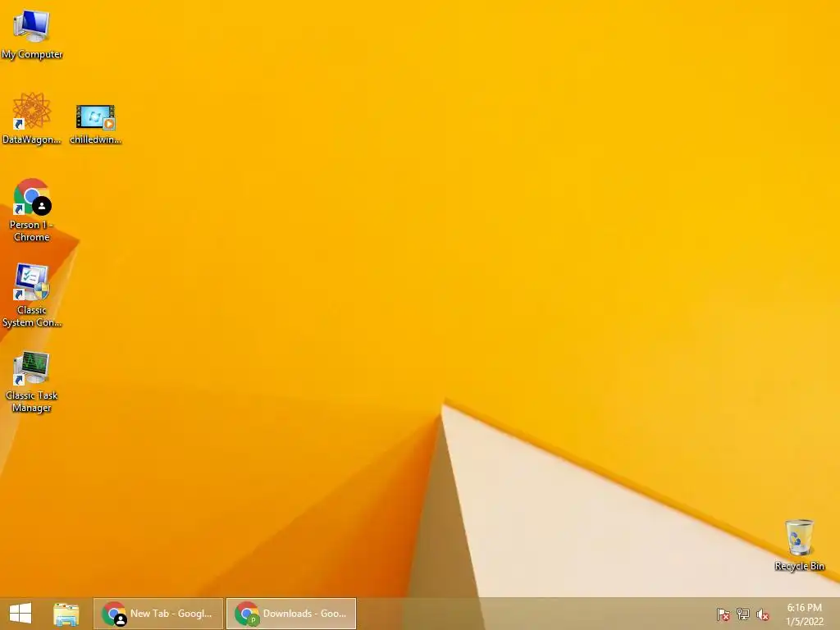
Task: Switch to Downloads Chrome taskbar window
Action: [x=291, y=614]
